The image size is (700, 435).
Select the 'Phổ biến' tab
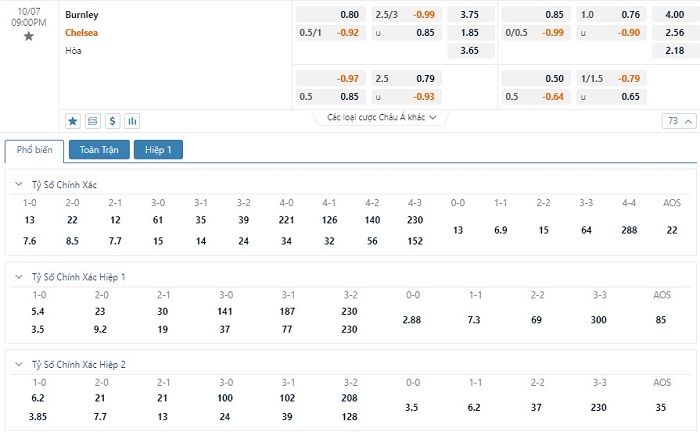(35, 150)
